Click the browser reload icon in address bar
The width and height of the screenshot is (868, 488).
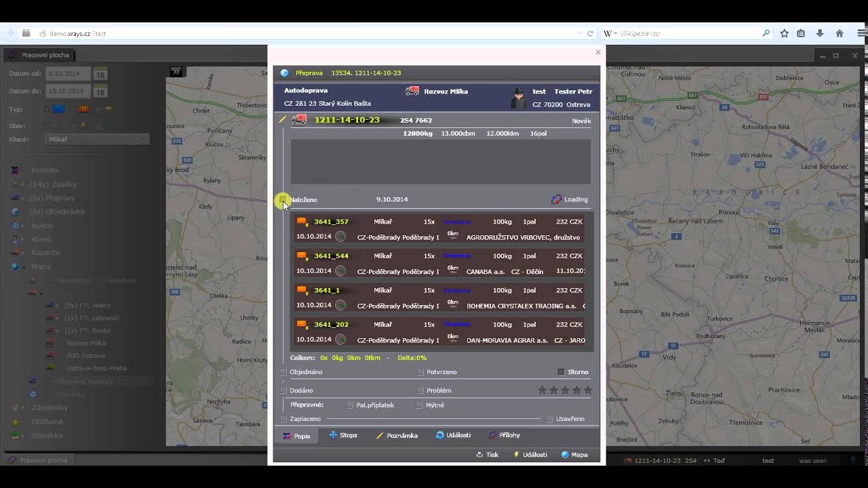click(590, 33)
